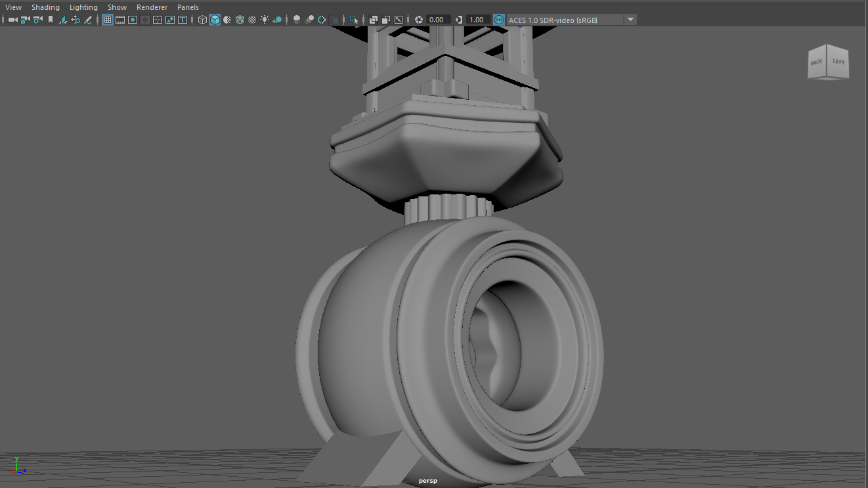Screen dimensions: 868x488
Task: Click the Select Camera icon
Action: (12, 20)
